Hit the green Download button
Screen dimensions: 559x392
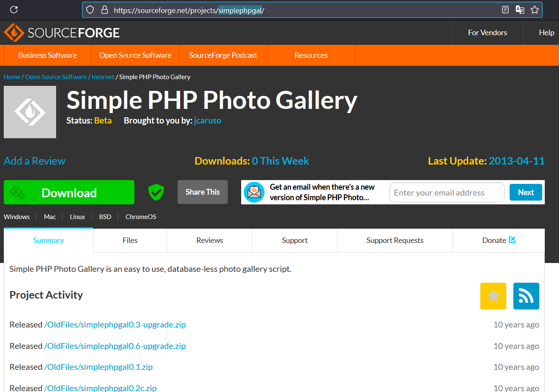(69, 192)
